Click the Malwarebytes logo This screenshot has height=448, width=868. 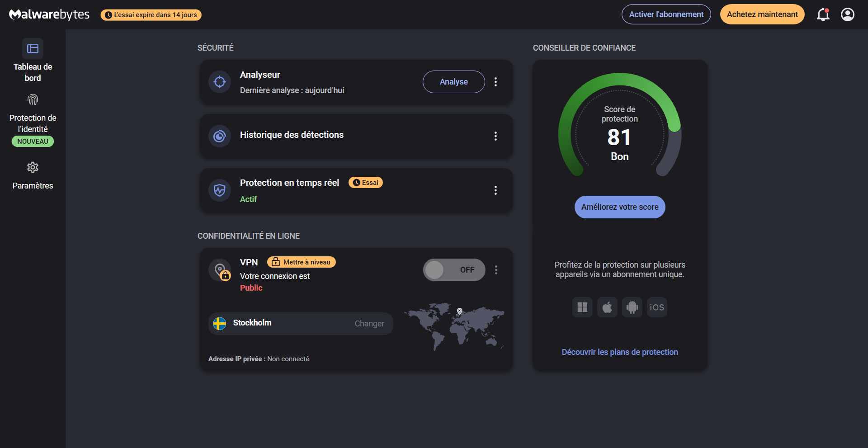(49, 14)
